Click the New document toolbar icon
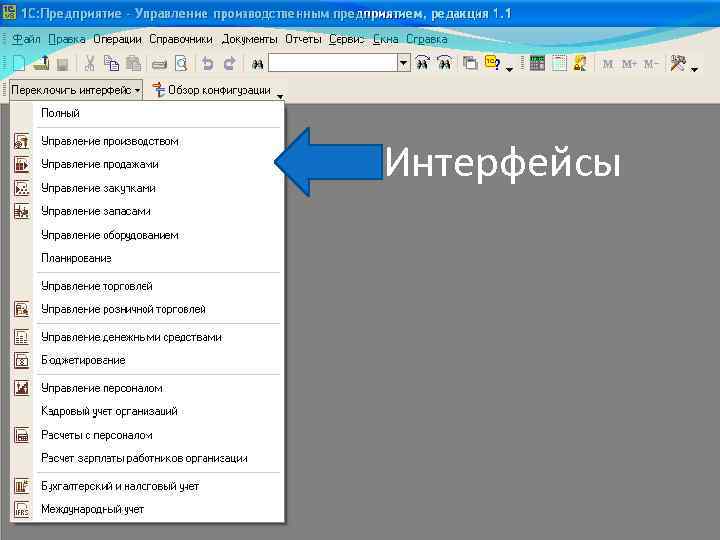Screen dimensions: 720x540 [x=18, y=63]
